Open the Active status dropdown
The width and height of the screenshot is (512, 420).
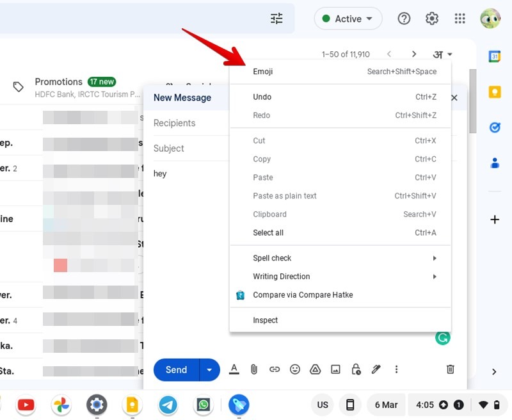[348, 19]
